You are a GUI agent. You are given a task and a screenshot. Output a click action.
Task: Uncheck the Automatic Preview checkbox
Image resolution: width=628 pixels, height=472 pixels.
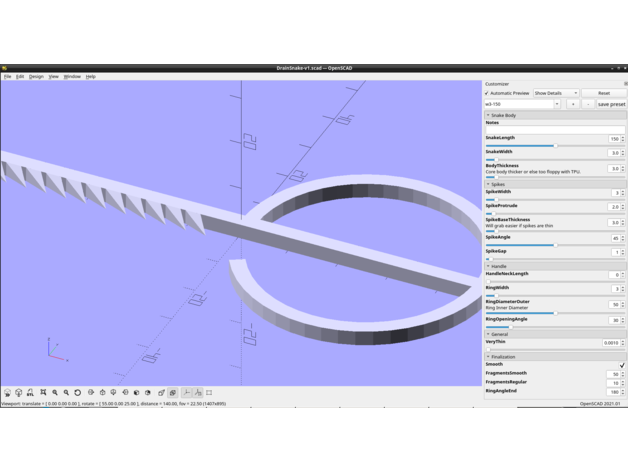pos(488,93)
